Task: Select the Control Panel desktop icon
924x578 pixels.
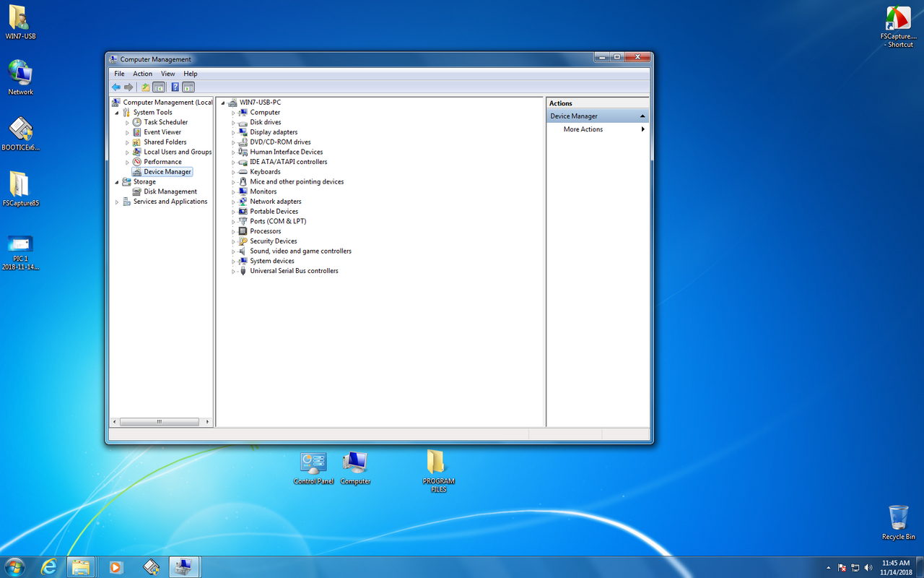Action: coord(313,468)
